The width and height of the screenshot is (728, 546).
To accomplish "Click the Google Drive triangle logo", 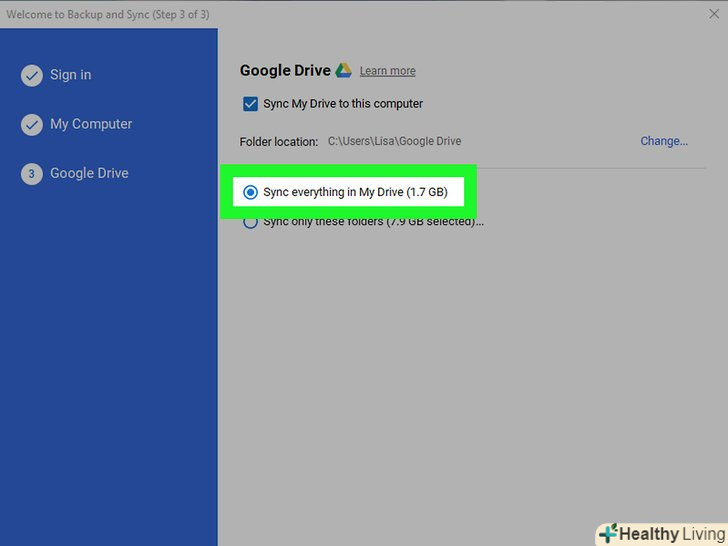I will pos(344,71).
